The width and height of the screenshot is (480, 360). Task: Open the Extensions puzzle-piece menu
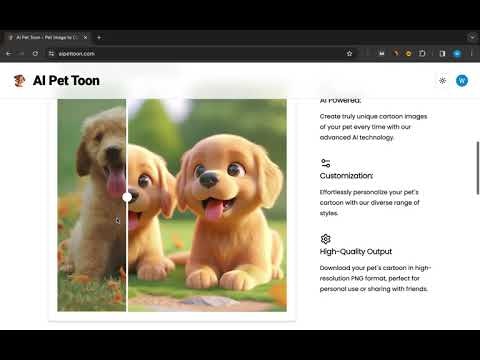tap(422, 53)
